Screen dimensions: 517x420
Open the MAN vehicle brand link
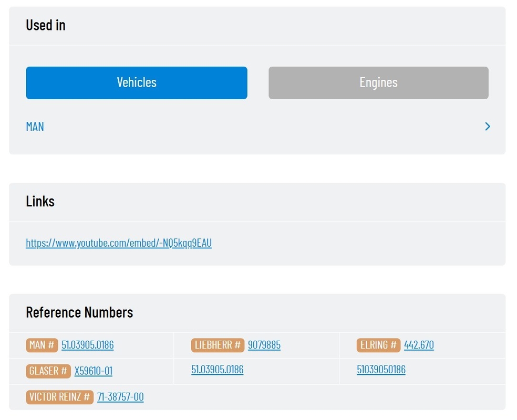click(x=35, y=127)
